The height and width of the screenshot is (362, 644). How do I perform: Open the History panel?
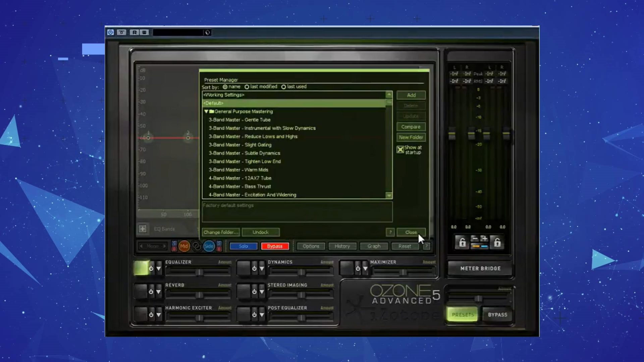tap(342, 246)
